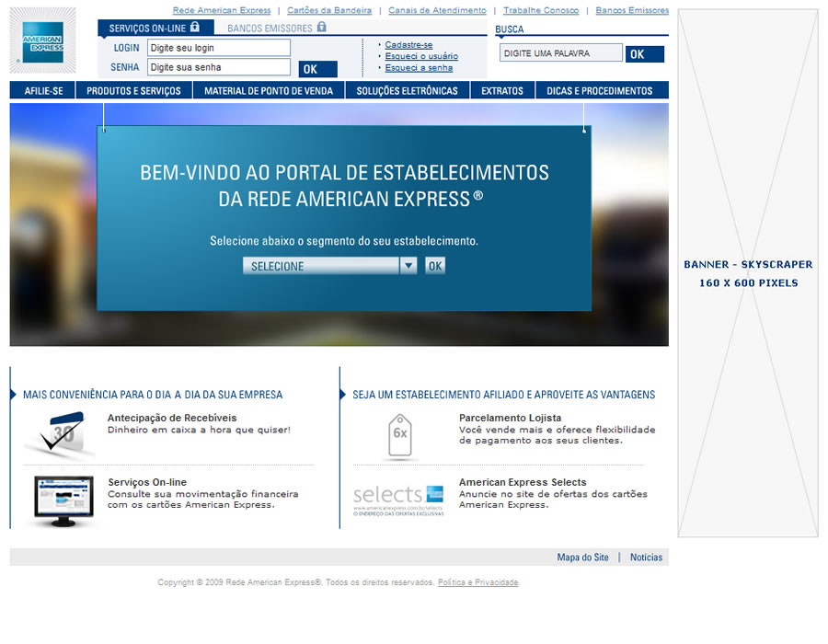The width and height of the screenshot is (828, 644).
Task: Open the Dicas e Procedimentos menu
Action: pyautogui.click(x=600, y=91)
